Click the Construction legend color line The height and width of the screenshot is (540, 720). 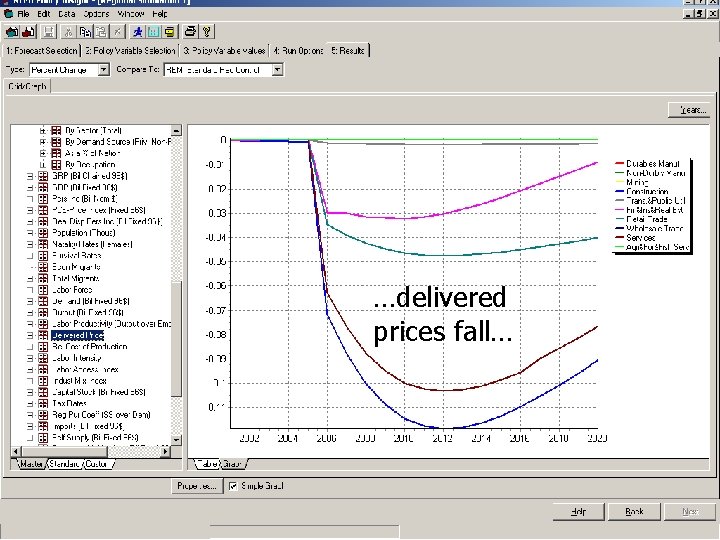click(619, 191)
